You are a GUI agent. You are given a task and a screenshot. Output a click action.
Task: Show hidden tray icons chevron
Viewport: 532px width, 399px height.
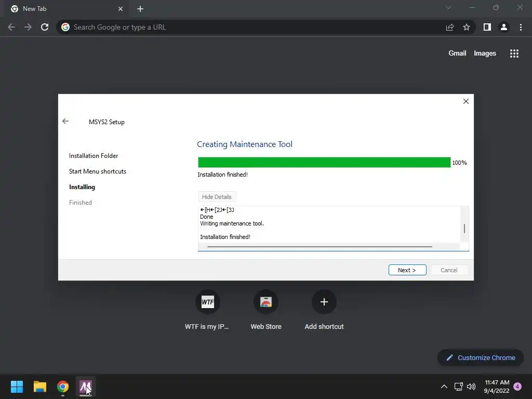pyautogui.click(x=444, y=387)
